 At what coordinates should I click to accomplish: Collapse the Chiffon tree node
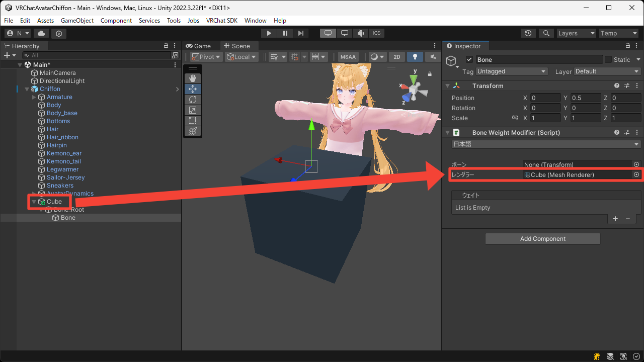[27, 89]
